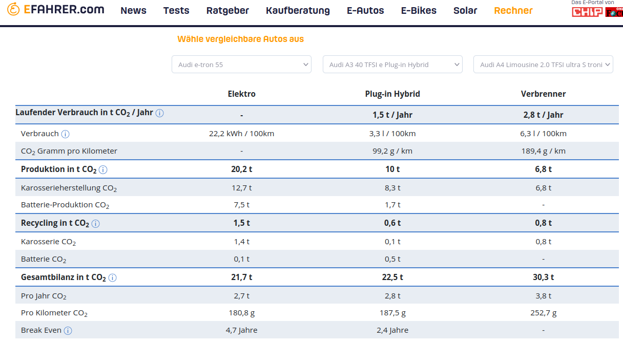Viewport: 623px width, 364px height.
Task: Click the 12,7 t Karosserieherstellung value
Action: click(242, 188)
